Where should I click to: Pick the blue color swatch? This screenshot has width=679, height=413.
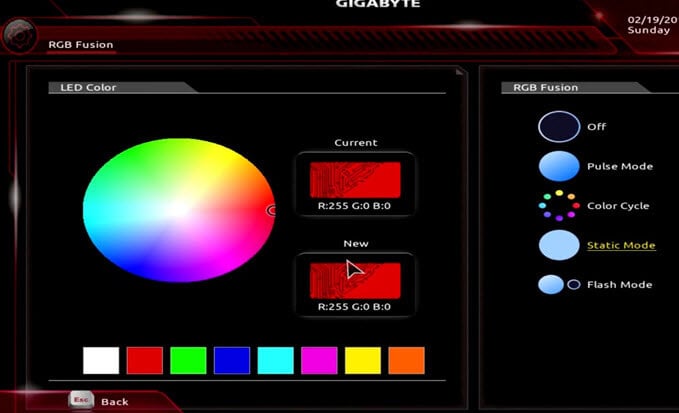click(232, 360)
